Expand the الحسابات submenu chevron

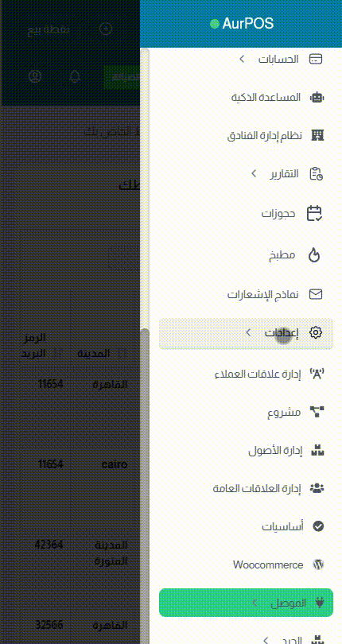click(242, 59)
